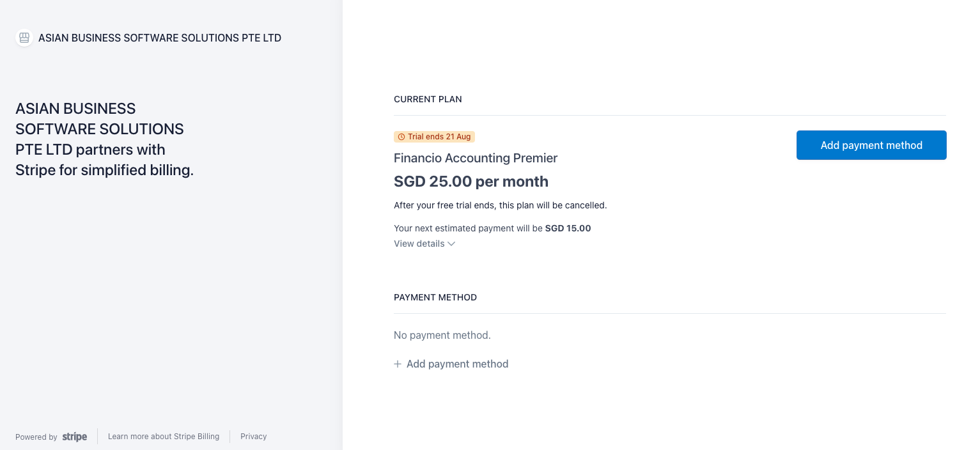Open the Privacy link in footer
980x450 pixels.
254,437
